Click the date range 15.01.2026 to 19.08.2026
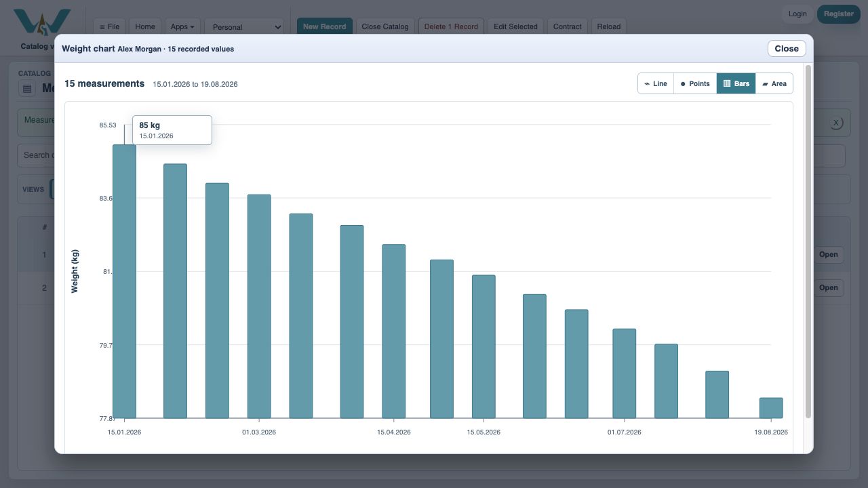Screen dimensions: 868x488 [x=195, y=84]
